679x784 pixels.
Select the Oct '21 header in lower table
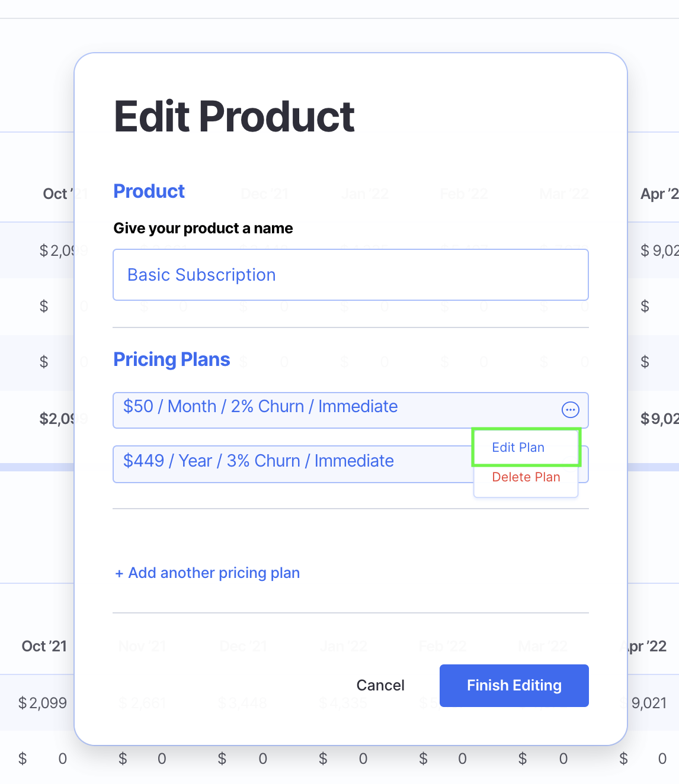pyautogui.click(x=44, y=646)
